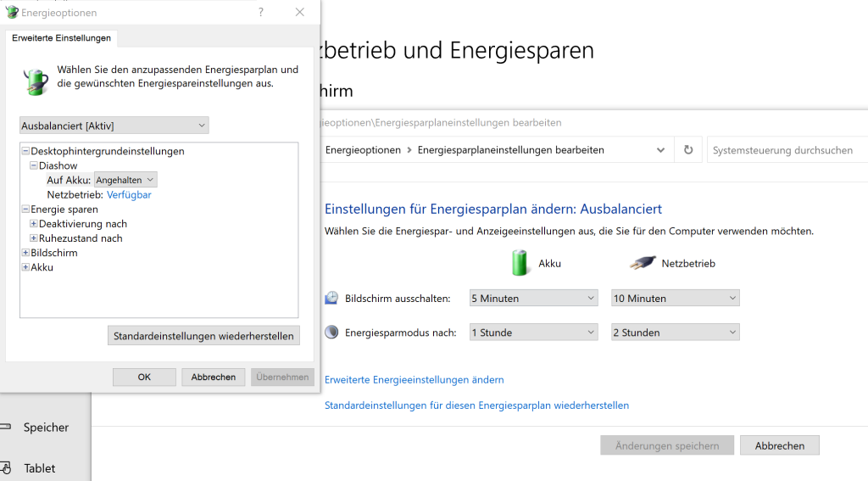Focus the Systemsteuerung durchsuchen search field
The width and height of the screenshot is (868, 481).
tap(787, 150)
